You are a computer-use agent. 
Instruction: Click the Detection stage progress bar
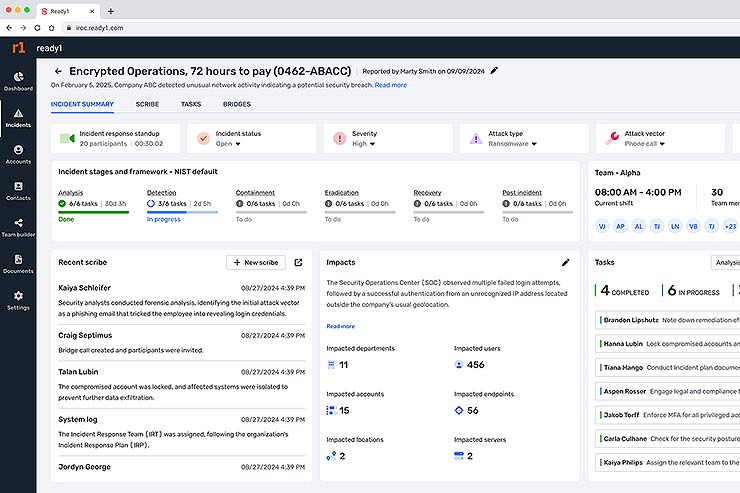pos(181,211)
